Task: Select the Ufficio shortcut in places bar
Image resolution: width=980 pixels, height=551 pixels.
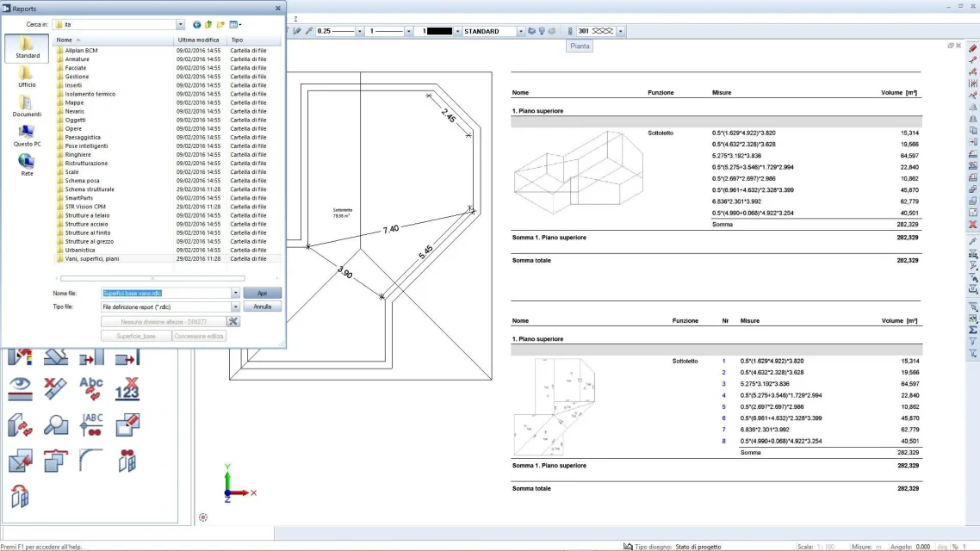Action: [27, 77]
